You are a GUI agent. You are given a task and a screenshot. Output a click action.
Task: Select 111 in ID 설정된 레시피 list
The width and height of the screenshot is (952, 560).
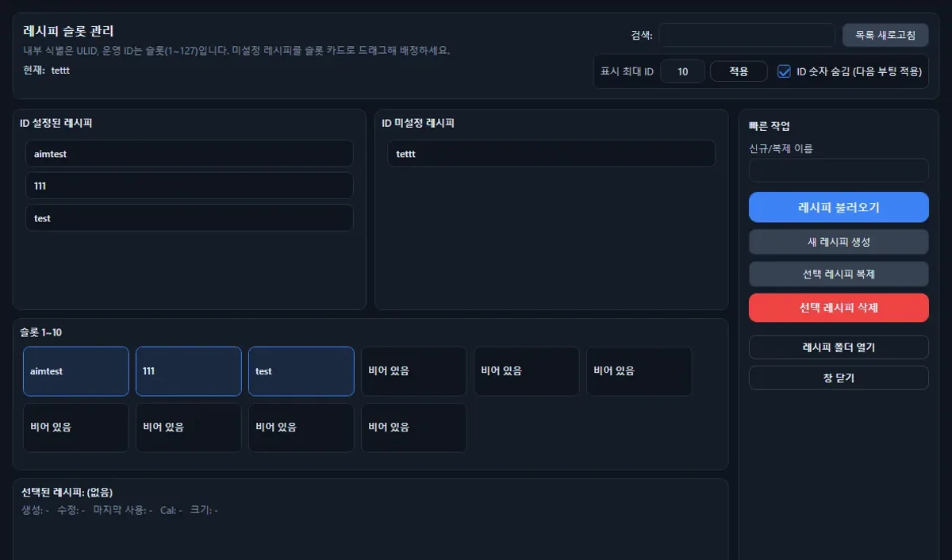[189, 186]
